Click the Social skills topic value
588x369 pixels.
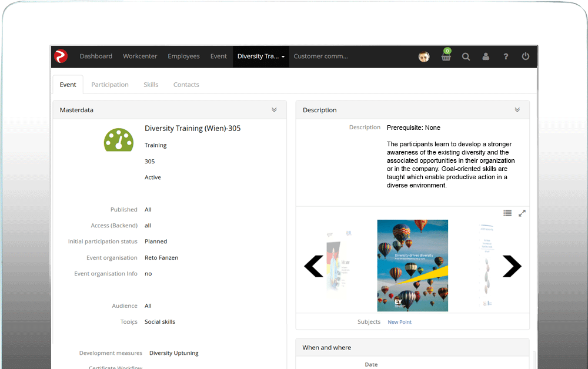[x=160, y=322]
